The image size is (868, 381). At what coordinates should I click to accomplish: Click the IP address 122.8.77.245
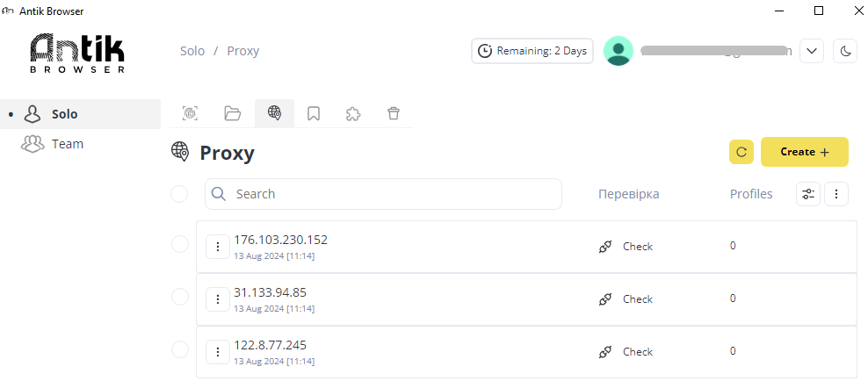[x=270, y=345]
